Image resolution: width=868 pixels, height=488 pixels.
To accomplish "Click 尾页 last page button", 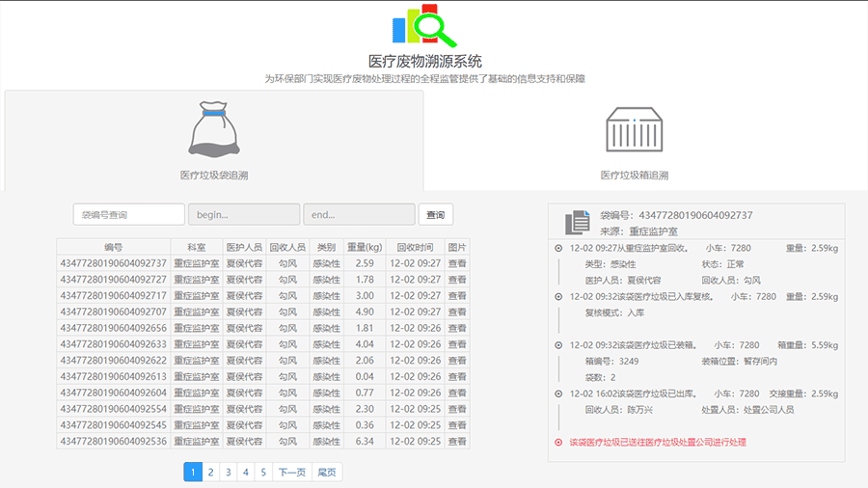I will pos(327,472).
